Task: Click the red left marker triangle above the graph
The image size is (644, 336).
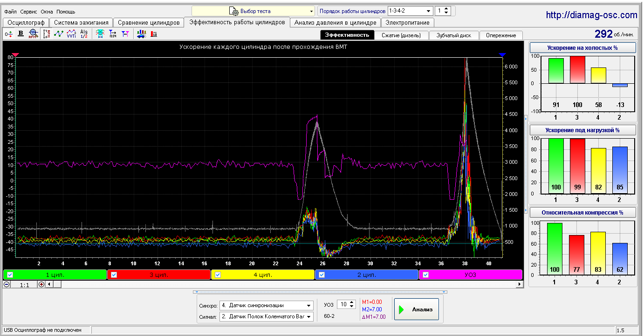Action: point(16,55)
